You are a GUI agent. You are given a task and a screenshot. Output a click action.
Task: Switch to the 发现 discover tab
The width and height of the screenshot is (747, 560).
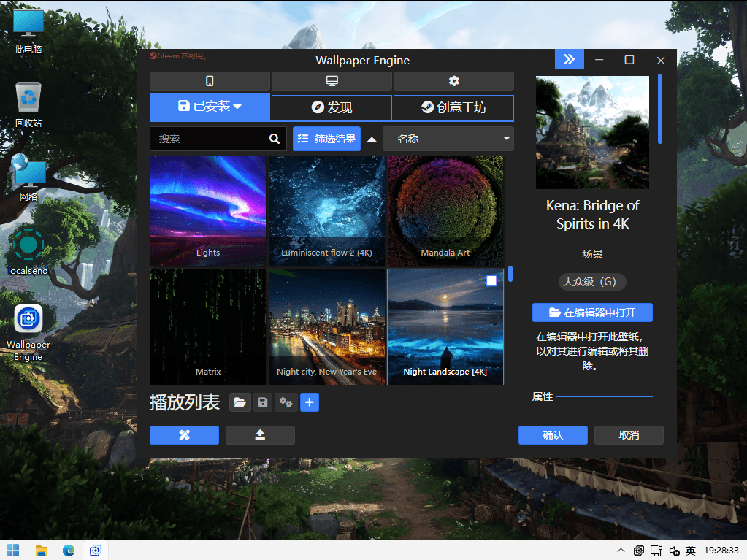click(332, 107)
